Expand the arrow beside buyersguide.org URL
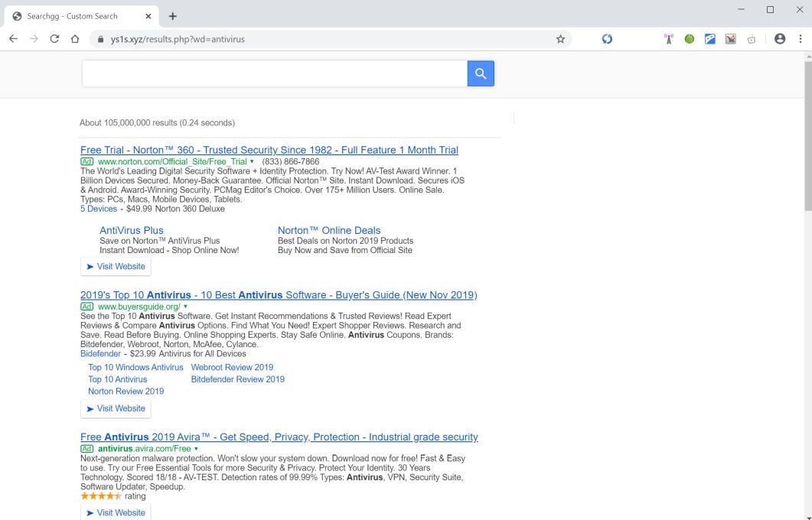 tap(185, 307)
